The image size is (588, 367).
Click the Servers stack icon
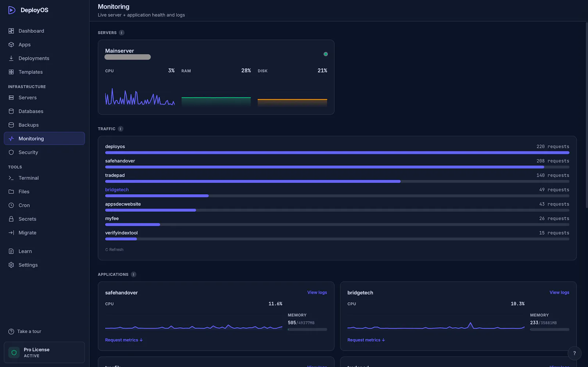click(x=11, y=97)
